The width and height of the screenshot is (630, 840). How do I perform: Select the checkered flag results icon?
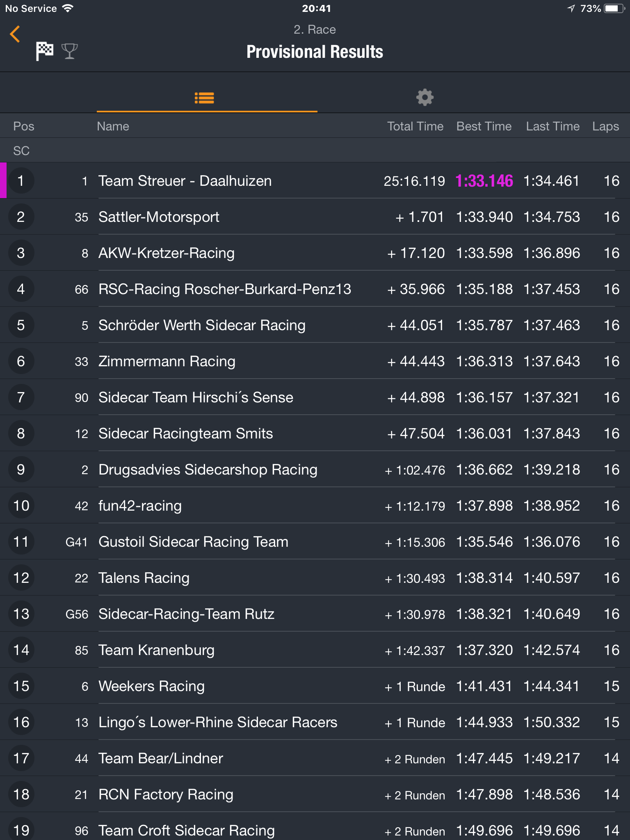click(45, 51)
